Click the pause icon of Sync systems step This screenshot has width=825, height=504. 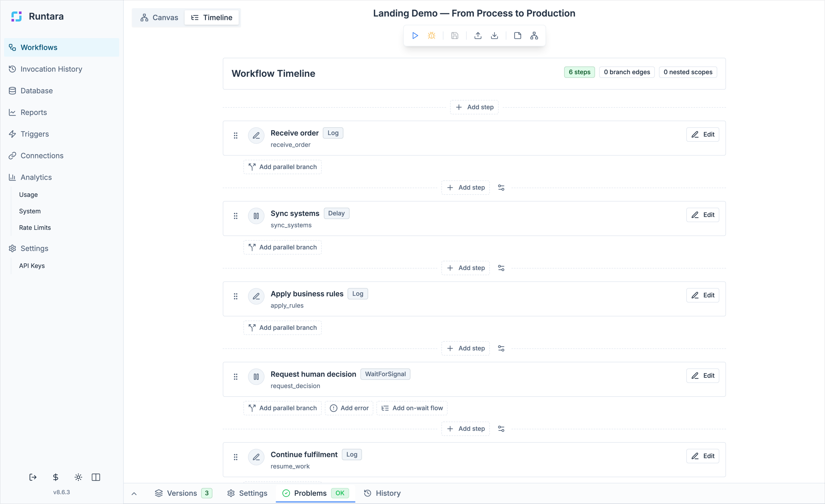256,216
